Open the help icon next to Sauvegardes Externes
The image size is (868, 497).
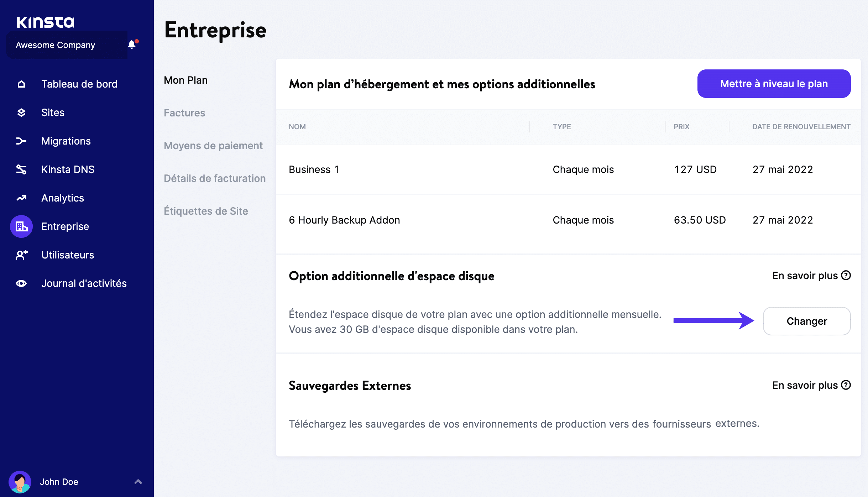click(845, 385)
